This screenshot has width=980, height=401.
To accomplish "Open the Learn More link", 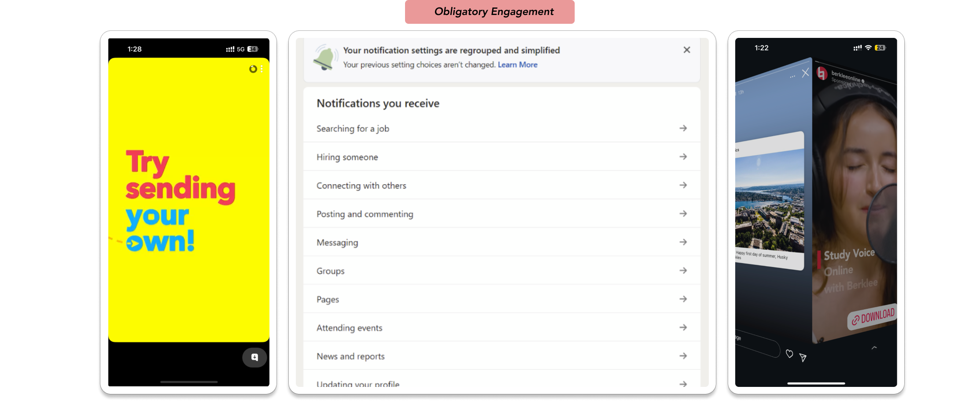I will (517, 65).
